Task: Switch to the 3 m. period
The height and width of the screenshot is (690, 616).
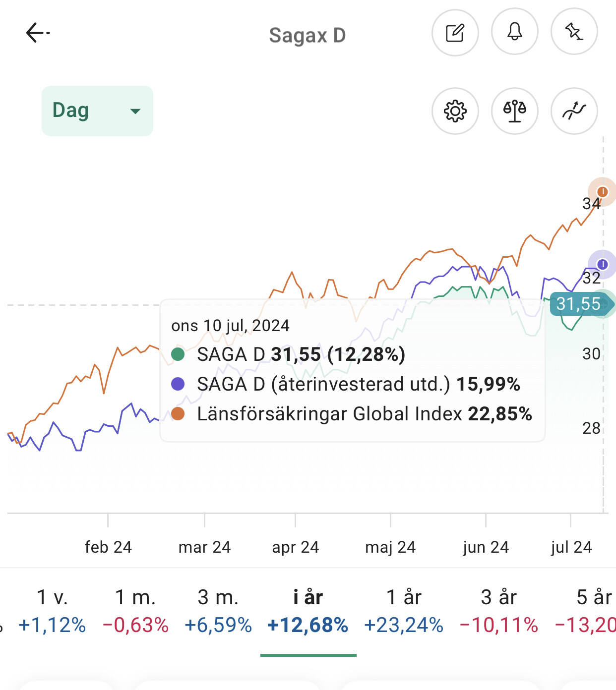Action: tap(218, 611)
